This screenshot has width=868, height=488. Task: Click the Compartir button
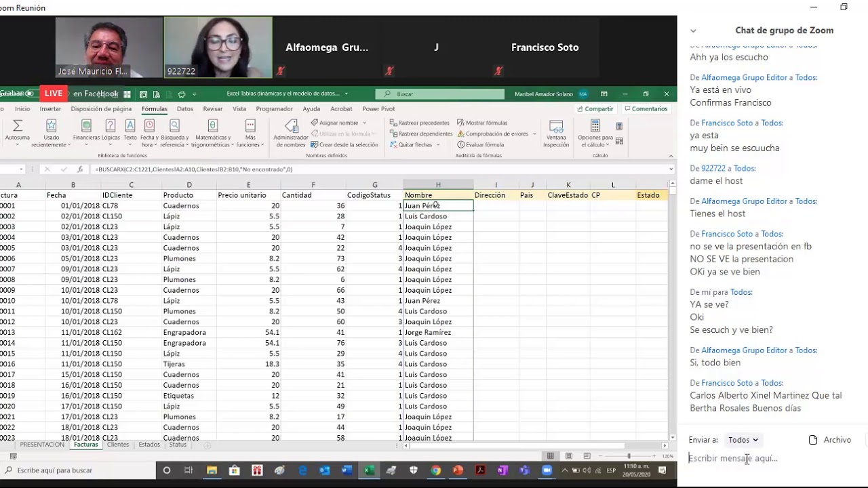pos(595,108)
